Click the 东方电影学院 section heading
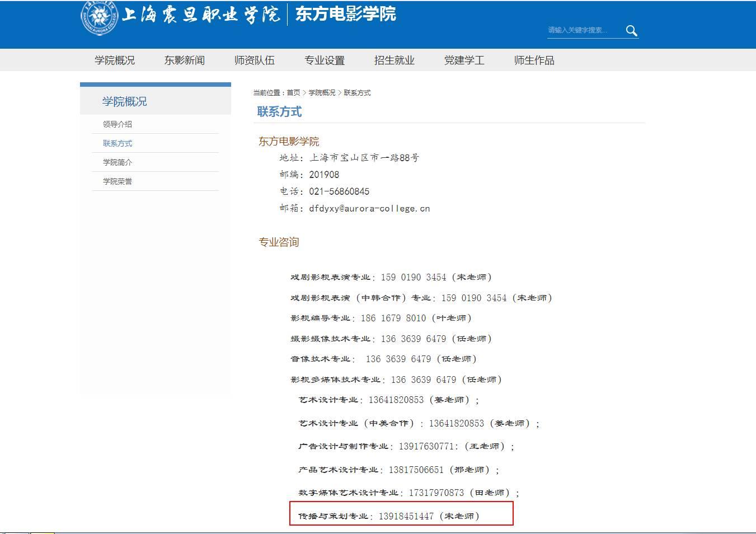The width and height of the screenshot is (756, 534). click(x=289, y=142)
